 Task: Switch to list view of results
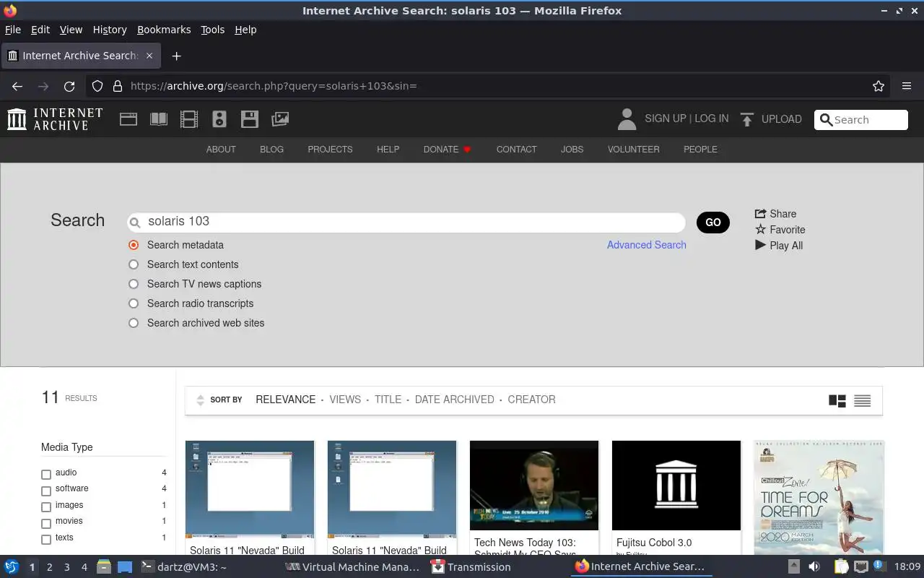863,400
